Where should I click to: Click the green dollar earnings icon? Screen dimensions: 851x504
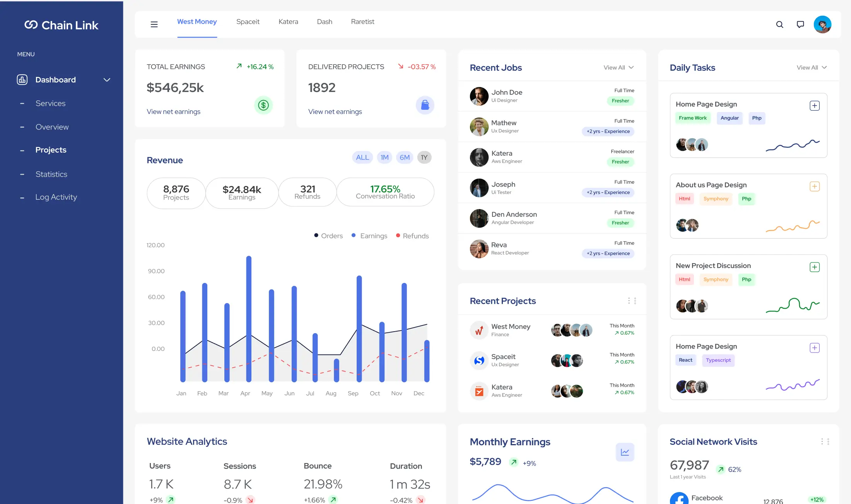click(263, 105)
